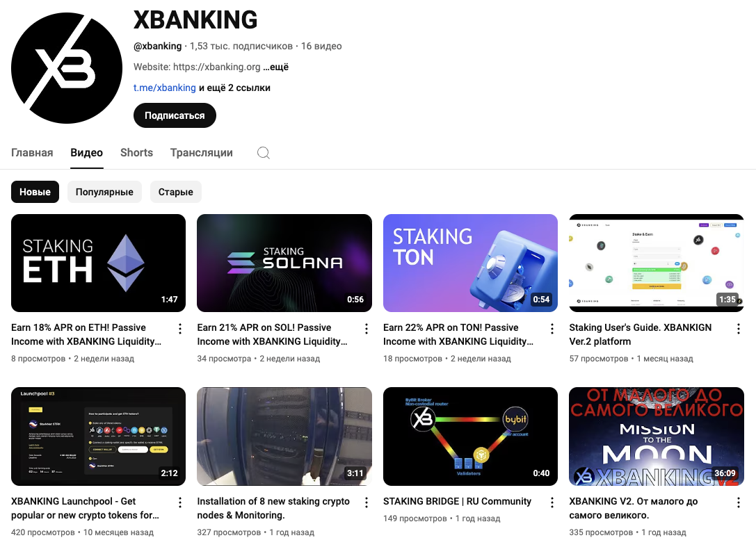Open three-dot menu for XBANKING V2 video

coord(738,503)
